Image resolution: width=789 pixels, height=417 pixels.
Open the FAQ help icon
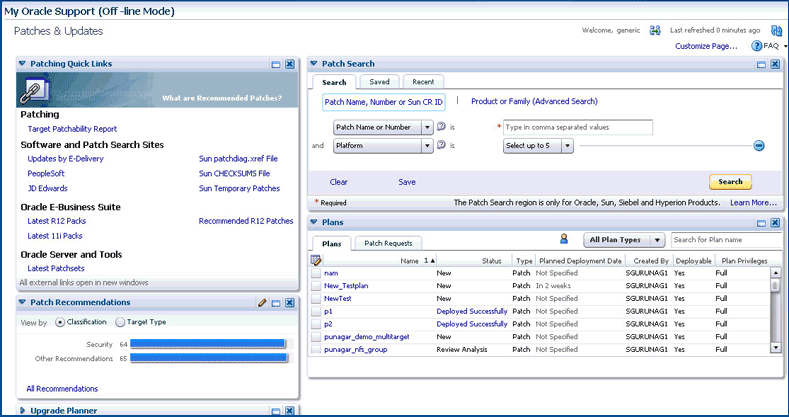[x=756, y=46]
